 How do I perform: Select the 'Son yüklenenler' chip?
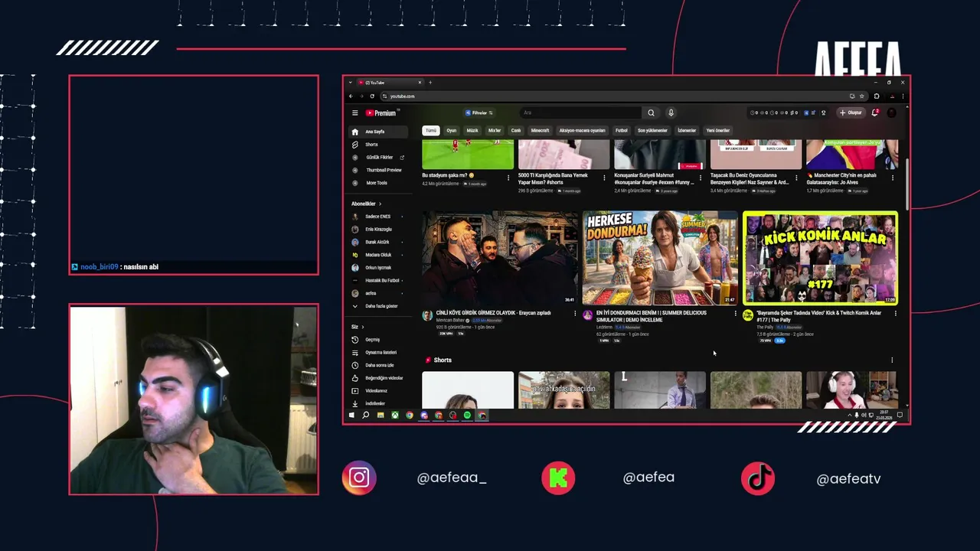[652, 131]
